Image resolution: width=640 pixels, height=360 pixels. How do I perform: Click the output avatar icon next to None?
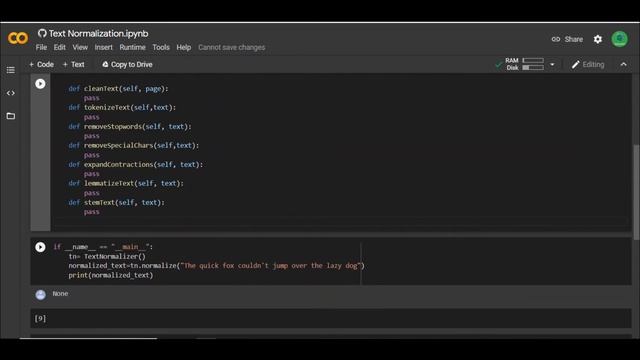tap(40, 295)
